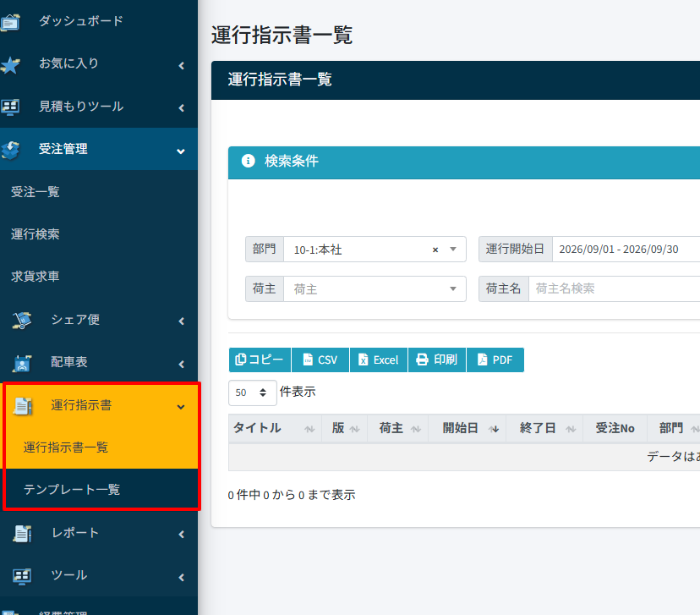
Task: Click the 受注管理 menu label
Action: coord(63,149)
